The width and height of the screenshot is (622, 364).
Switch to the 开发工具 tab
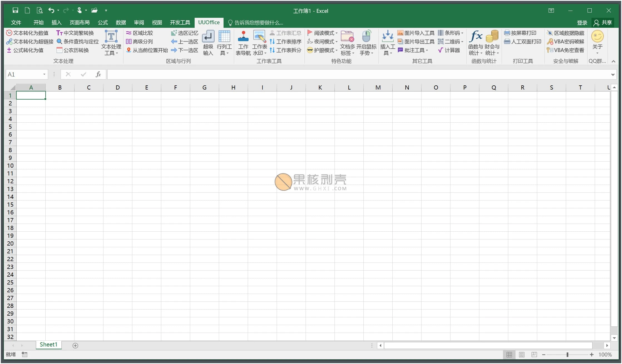[180, 23]
